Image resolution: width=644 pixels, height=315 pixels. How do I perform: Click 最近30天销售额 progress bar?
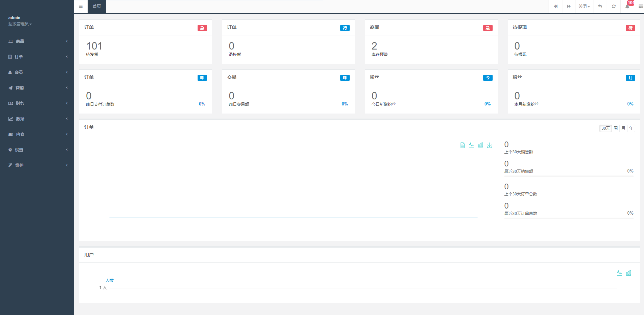pos(569,176)
